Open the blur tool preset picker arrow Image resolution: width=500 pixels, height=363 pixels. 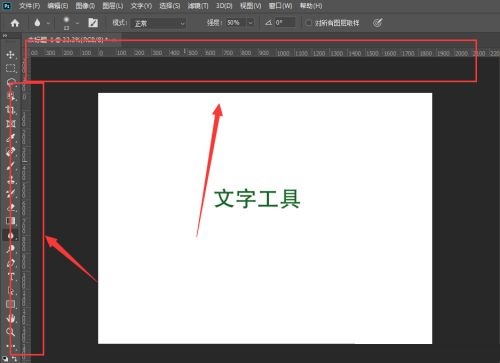(48, 23)
